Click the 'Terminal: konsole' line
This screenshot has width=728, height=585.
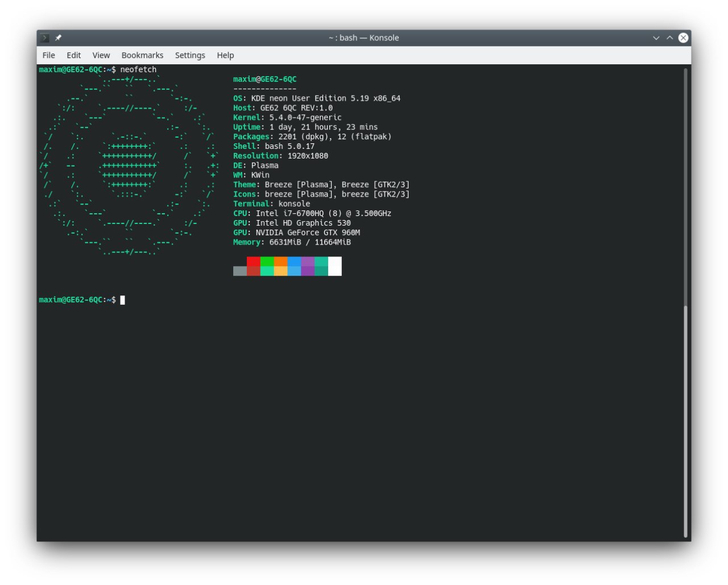pyautogui.click(x=272, y=204)
